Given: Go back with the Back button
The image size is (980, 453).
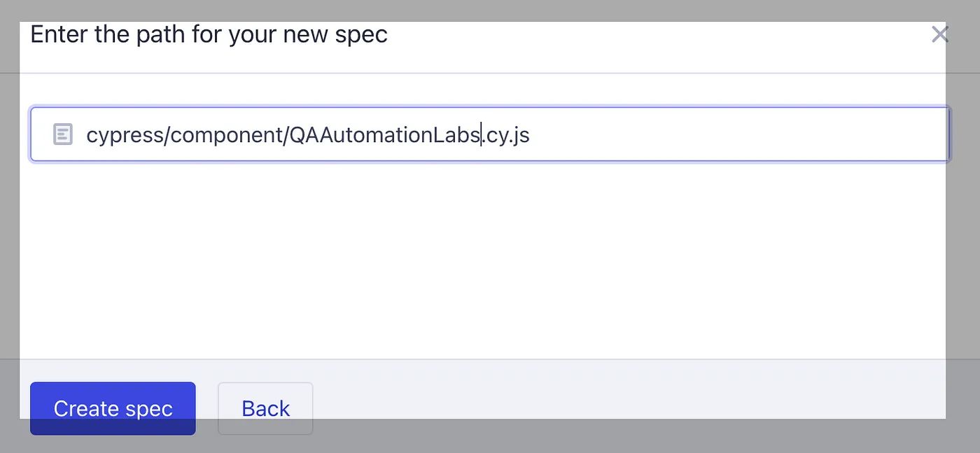Looking at the screenshot, I should (x=265, y=407).
